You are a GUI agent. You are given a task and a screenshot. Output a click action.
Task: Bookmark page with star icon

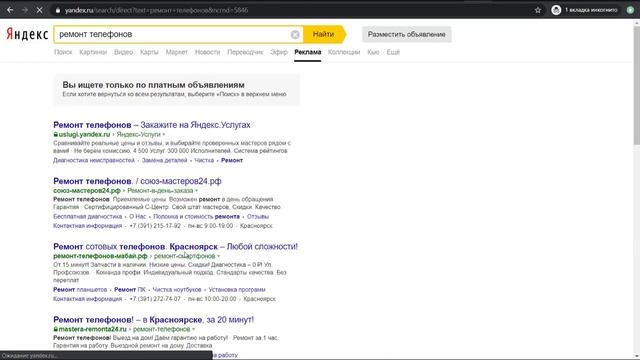538,10
